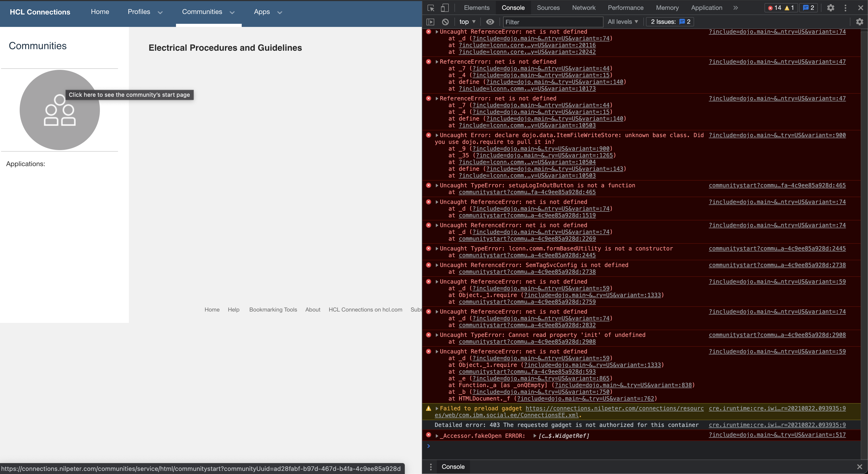
Task: Open source link communitystart…:2738
Action: click(x=777, y=265)
